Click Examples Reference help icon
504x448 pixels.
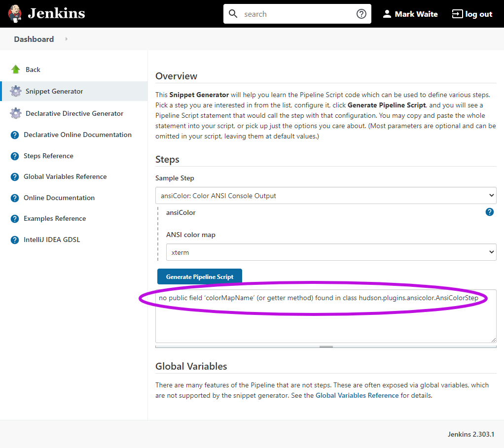click(15, 219)
